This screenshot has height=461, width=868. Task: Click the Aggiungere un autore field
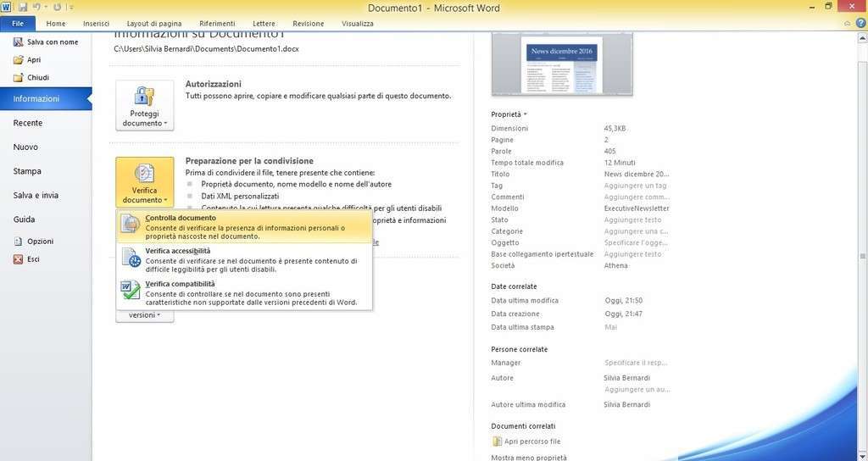click(637, 390)
